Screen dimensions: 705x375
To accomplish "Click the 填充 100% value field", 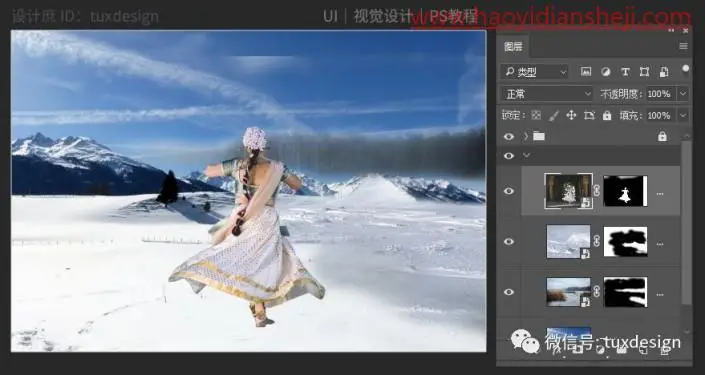I will (x=660, y=116).
